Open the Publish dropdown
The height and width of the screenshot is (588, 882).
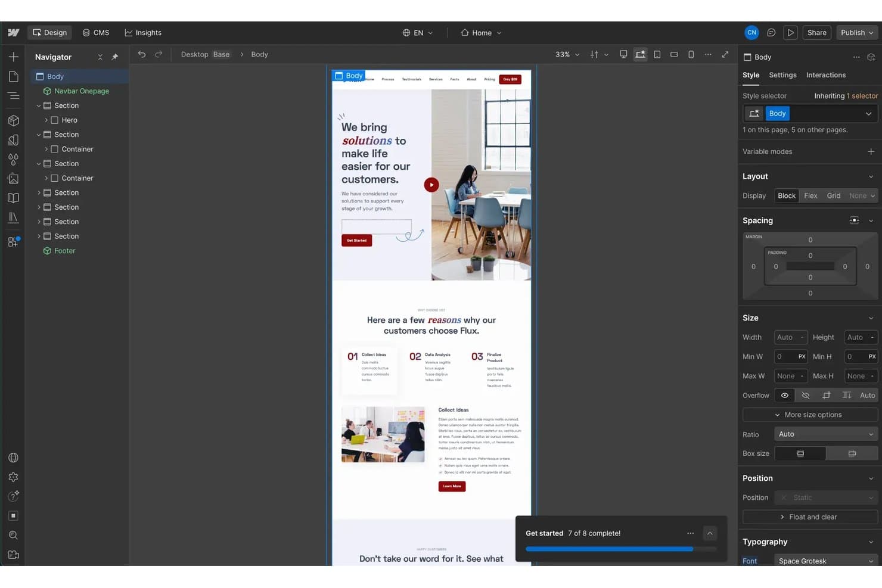pos(857,33)
